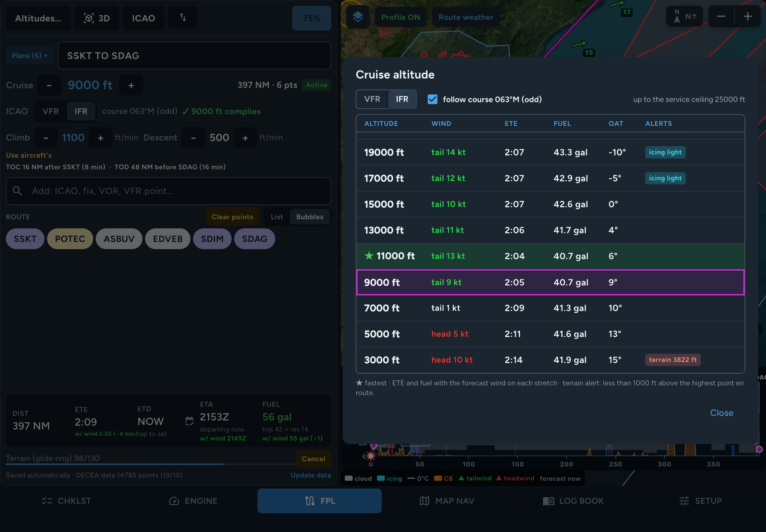
Task: Click the POTEC waypoint bubble
Action: (70, 239)
